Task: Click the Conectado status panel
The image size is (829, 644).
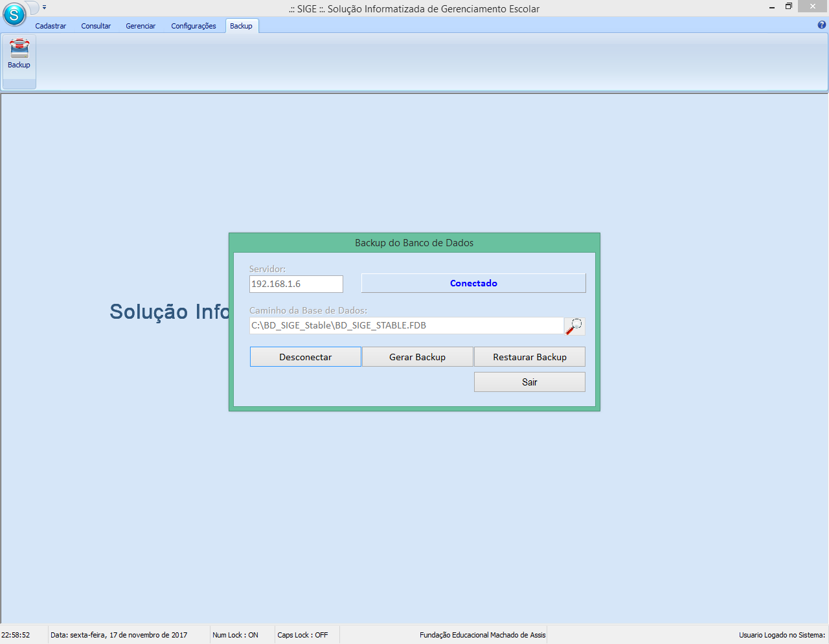Action: tap(473, 282)
